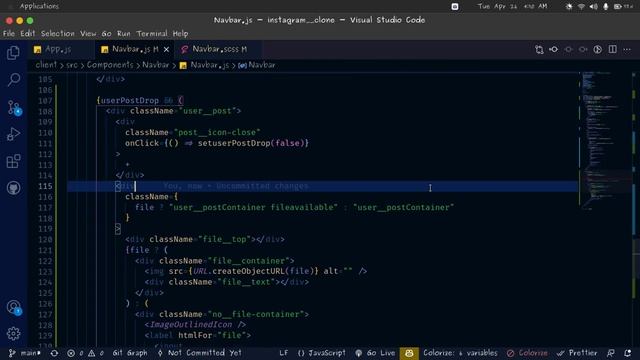
Task: Click the date and time clock
Action: coord(513,6)
